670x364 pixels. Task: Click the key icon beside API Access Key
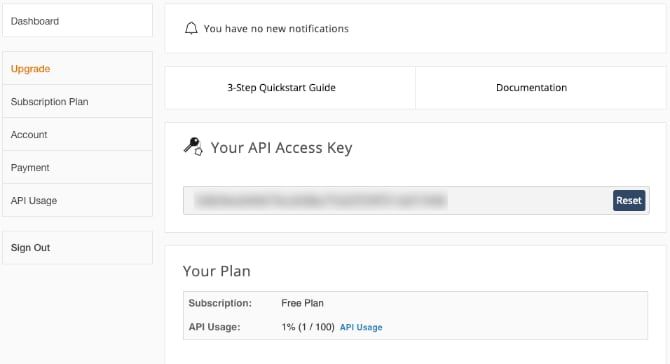click(193, 147)
